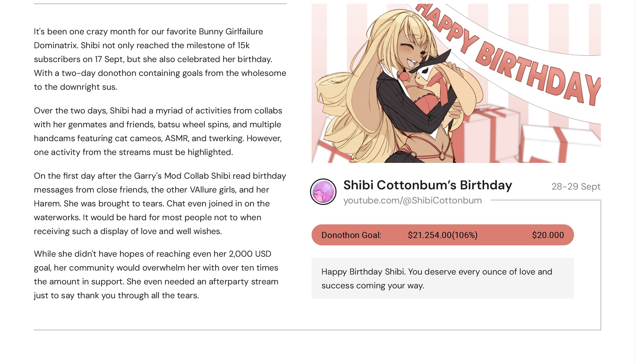Click the Donothon Goal label on the bar
This screenshot has height=364, width=635.
351,235
